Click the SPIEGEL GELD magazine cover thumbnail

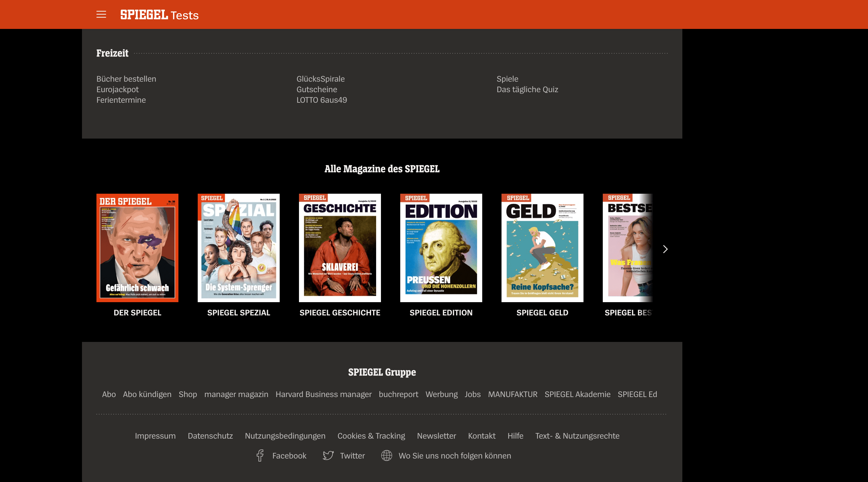[542, 248]
